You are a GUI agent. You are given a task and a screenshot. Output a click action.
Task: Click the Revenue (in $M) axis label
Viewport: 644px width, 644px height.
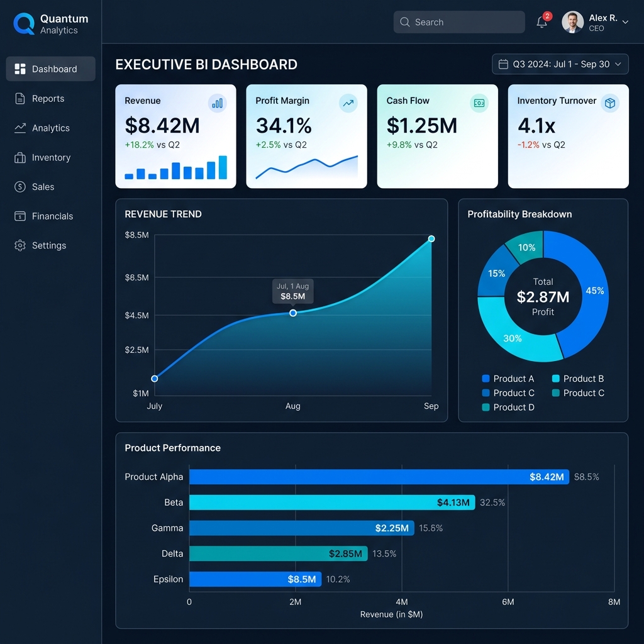pos(391,614)
